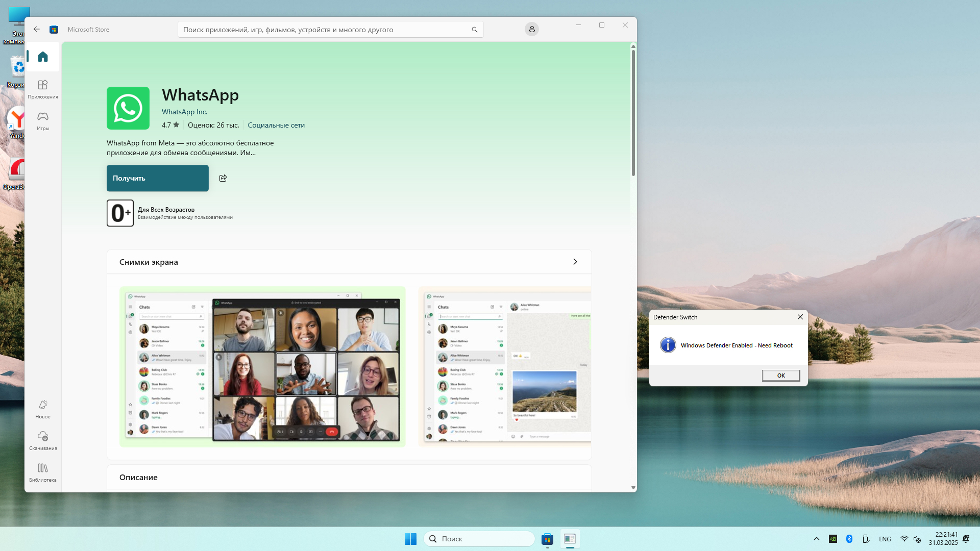
Task: Expand Снимки экрана with the chevron
Action: [575, 262]
